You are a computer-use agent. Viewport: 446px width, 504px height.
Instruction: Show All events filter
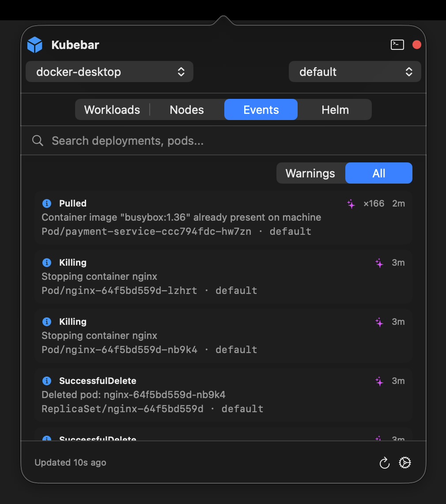379,173
